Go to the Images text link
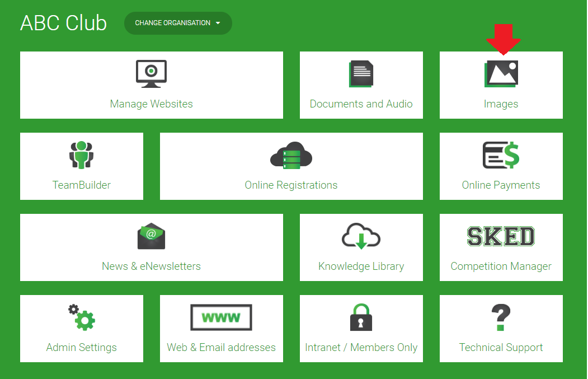588x379 pixels. click(501, 104)
